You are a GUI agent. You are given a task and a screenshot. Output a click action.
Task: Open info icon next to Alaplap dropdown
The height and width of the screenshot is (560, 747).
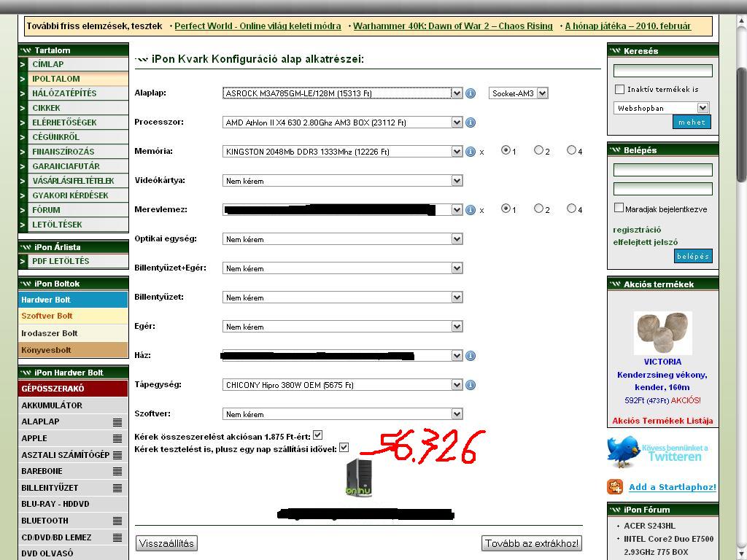tap(471, 93)
